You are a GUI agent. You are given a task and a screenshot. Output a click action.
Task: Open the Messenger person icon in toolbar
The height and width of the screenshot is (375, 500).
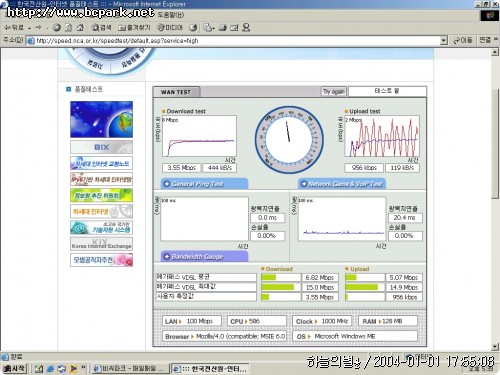point(246,28)
